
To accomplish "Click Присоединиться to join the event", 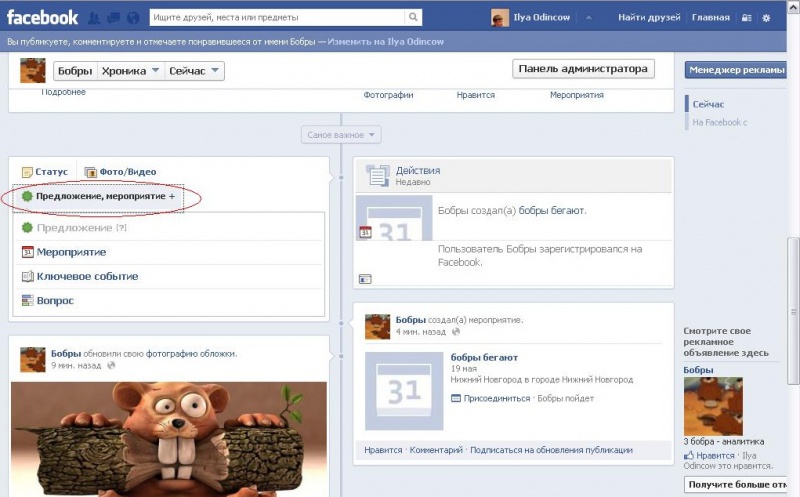I will point(496,399).
